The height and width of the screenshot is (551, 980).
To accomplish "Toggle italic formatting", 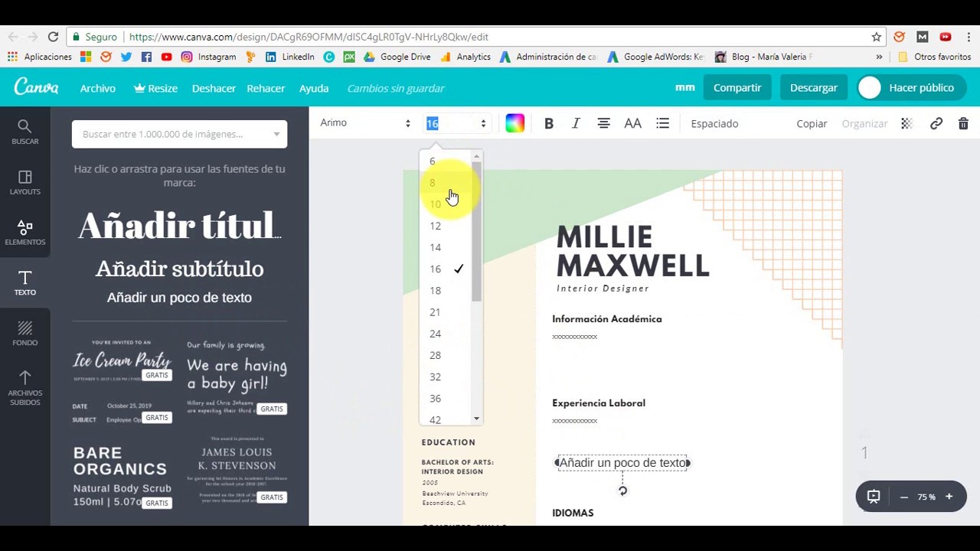I will (576, 123).
